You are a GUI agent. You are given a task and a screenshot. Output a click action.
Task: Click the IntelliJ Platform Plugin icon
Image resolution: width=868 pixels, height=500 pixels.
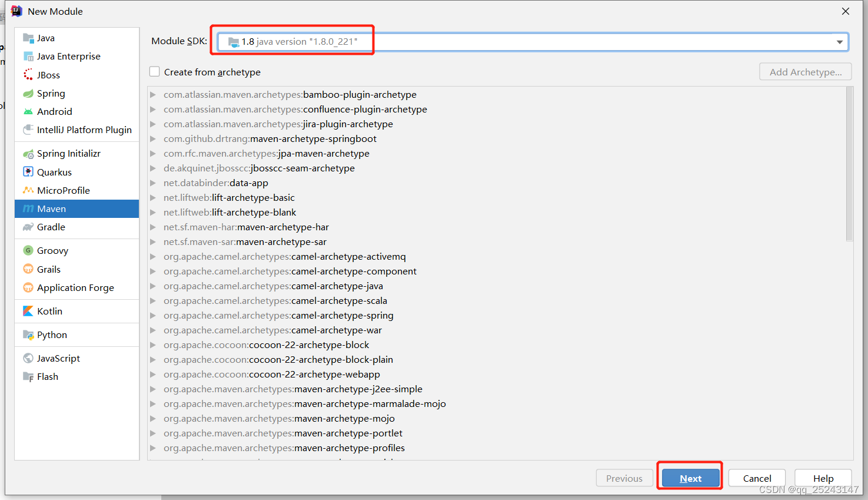pos(28,130)
